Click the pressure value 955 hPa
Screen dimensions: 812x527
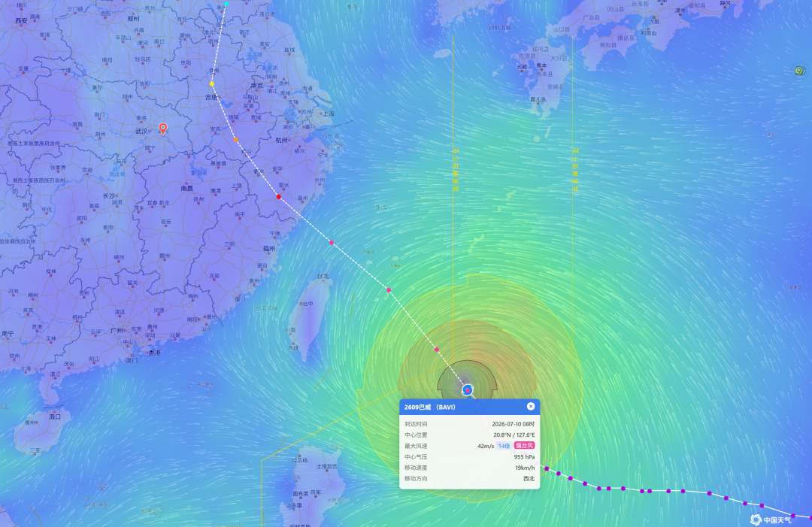pyautogui.click(x=524, y=456)
